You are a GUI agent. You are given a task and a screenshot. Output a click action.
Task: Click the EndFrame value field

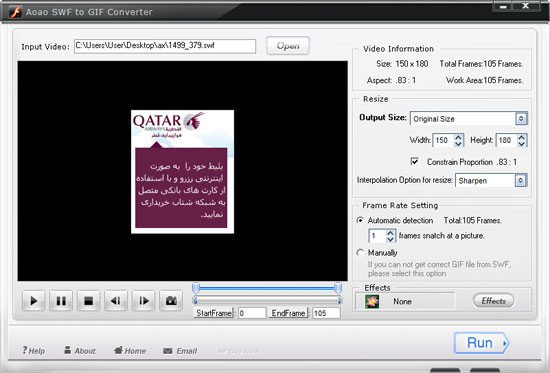pyautogui.click(x=326, y=313)
